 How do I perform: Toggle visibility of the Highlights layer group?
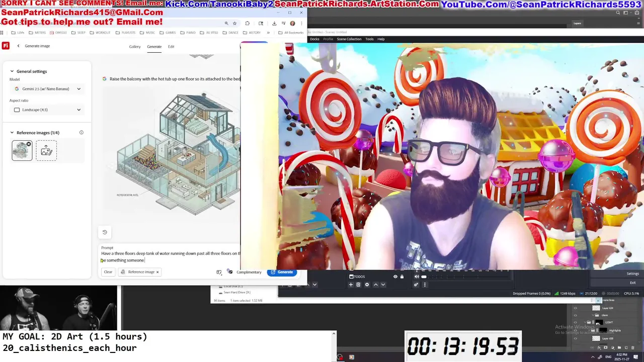tap(576, 330)
